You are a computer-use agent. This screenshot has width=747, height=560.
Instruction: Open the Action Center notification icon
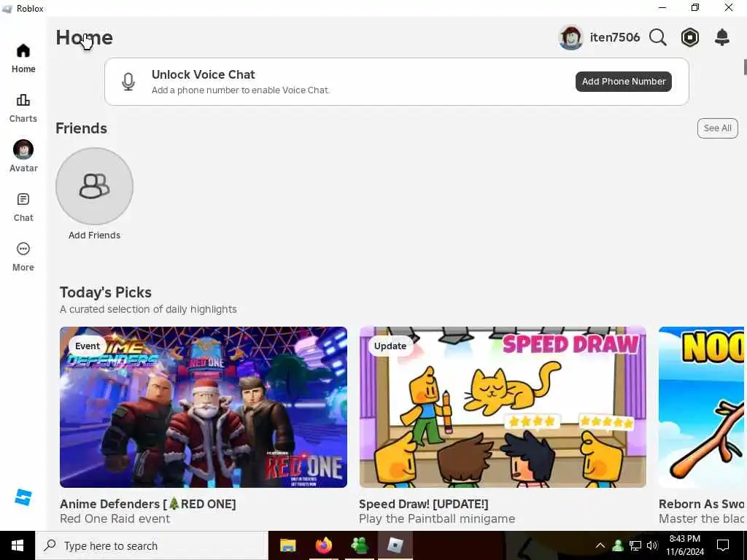click(x=723, y=545)
